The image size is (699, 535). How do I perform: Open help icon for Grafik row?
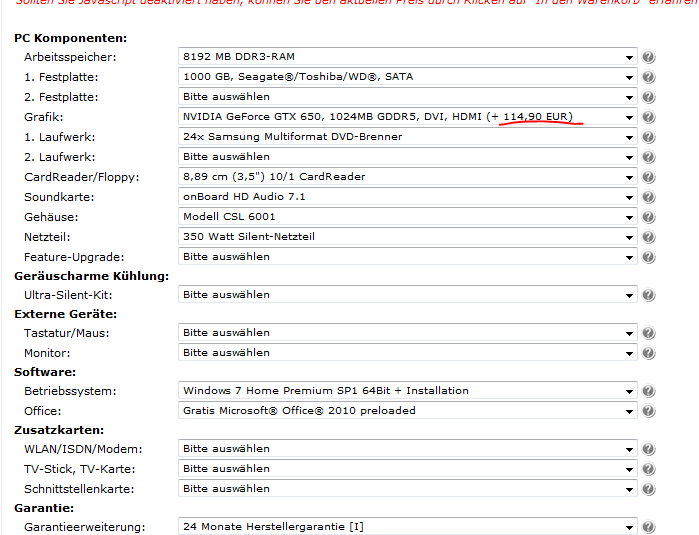(649, 117)
